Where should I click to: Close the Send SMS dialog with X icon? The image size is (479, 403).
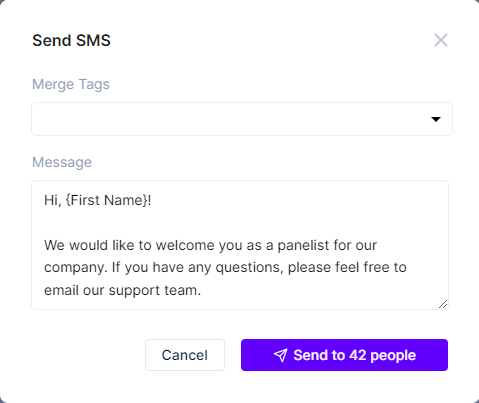coord(441,40)
